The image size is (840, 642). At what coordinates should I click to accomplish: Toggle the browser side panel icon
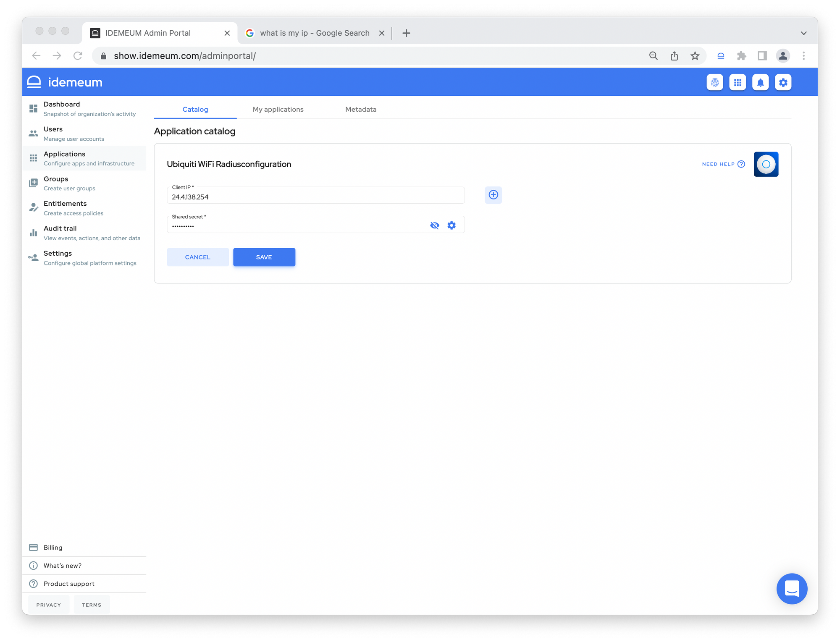tap(762, 56)
